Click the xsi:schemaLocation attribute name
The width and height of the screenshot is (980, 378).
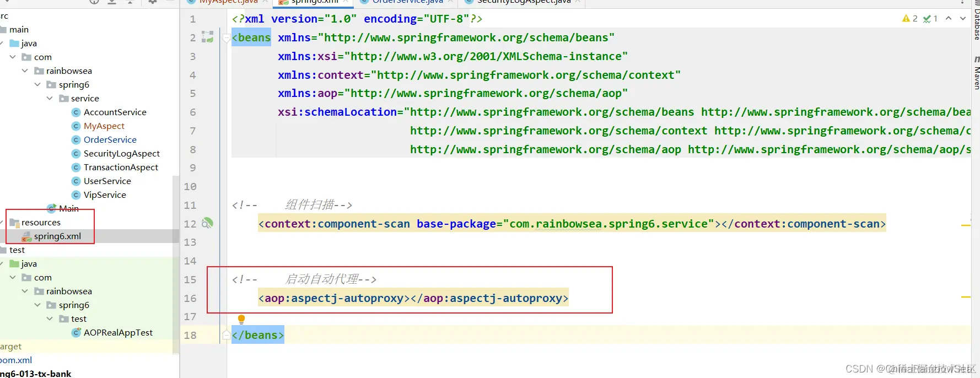[337, 112]
